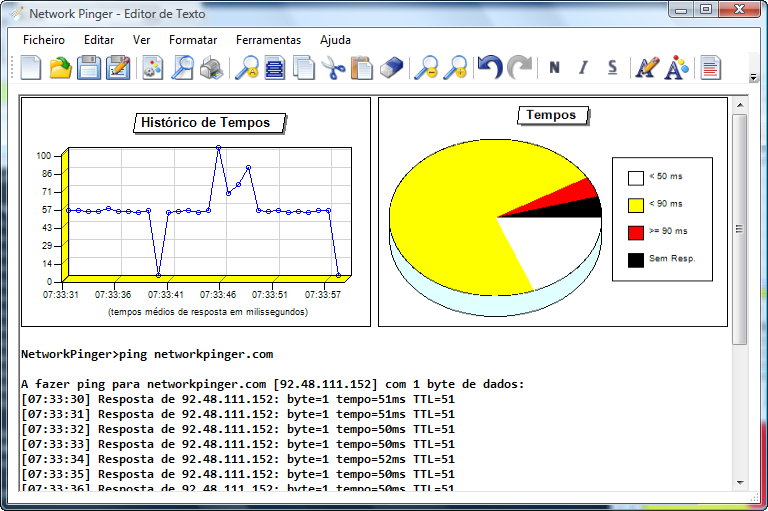Image resolution: width=768 pixels, height=511 pixels.
Task: Cut selection with the scissors icon
Action: coord(334,68)
